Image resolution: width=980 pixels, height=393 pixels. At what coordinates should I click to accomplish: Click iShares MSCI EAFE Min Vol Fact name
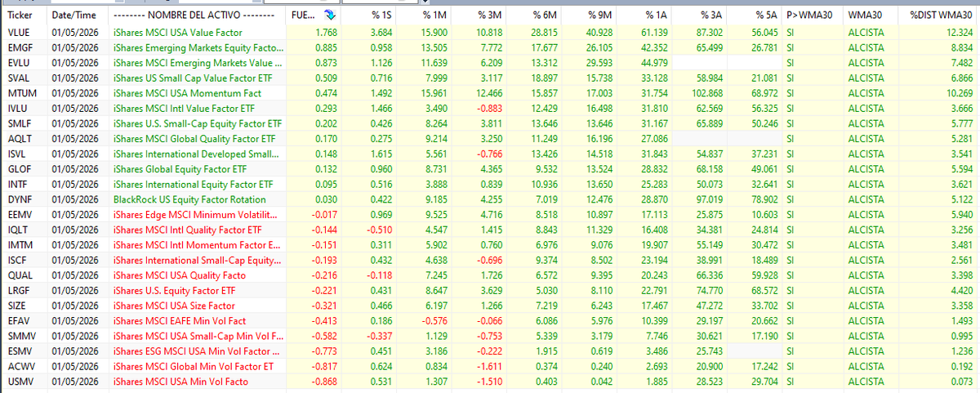(x=180, y=321)
